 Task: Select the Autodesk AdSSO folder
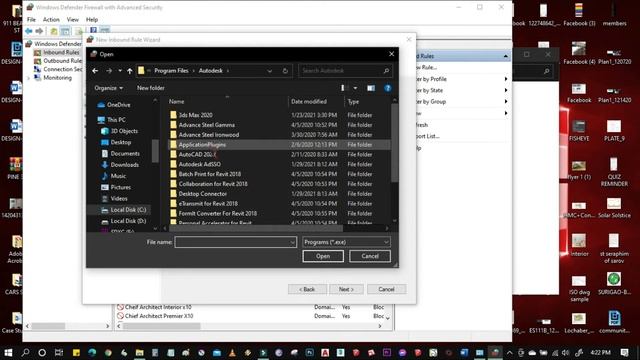click(200, 164)
